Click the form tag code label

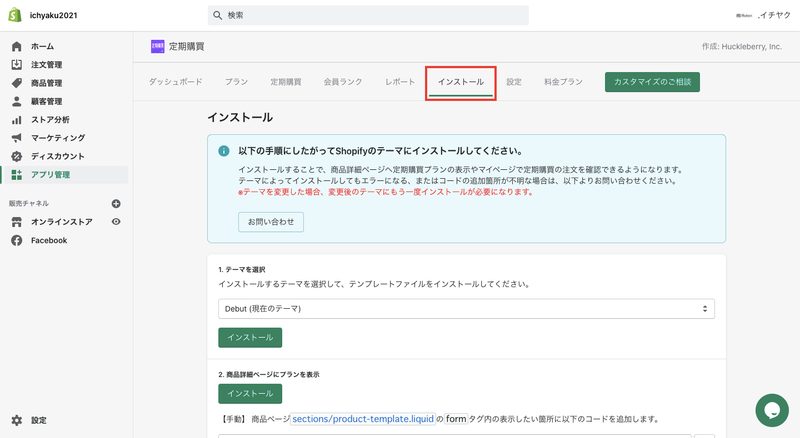coord(456,419)
